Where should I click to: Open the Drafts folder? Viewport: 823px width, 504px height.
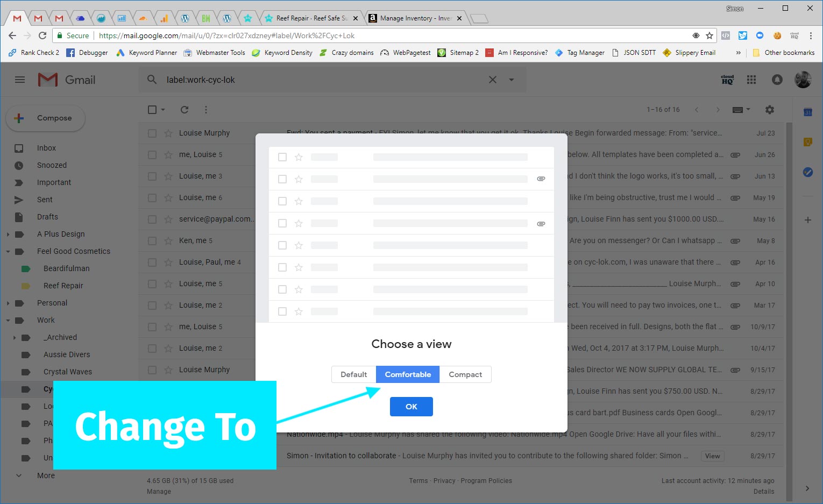[47, 217]
